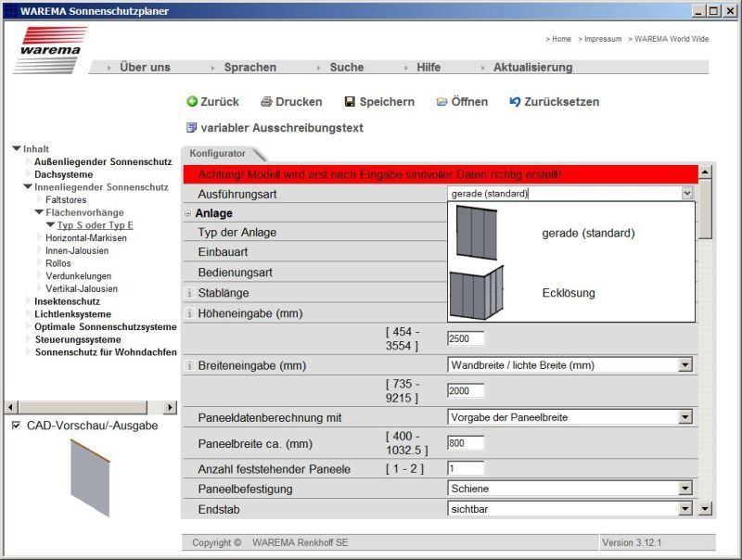Click the Home link
The width and height of the screenshot is (742, 560).
[561, 39]
